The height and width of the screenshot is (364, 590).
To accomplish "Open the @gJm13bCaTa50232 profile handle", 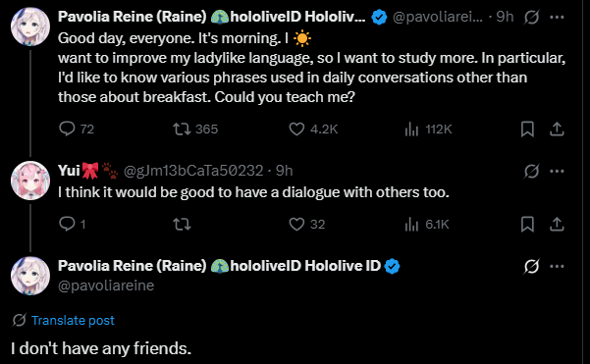I will [193, 171].
